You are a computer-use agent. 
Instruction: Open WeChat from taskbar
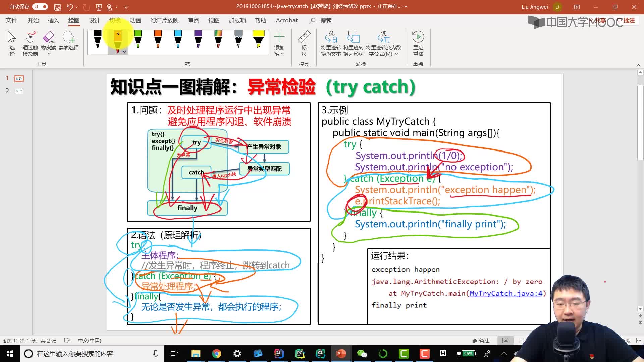362,354
